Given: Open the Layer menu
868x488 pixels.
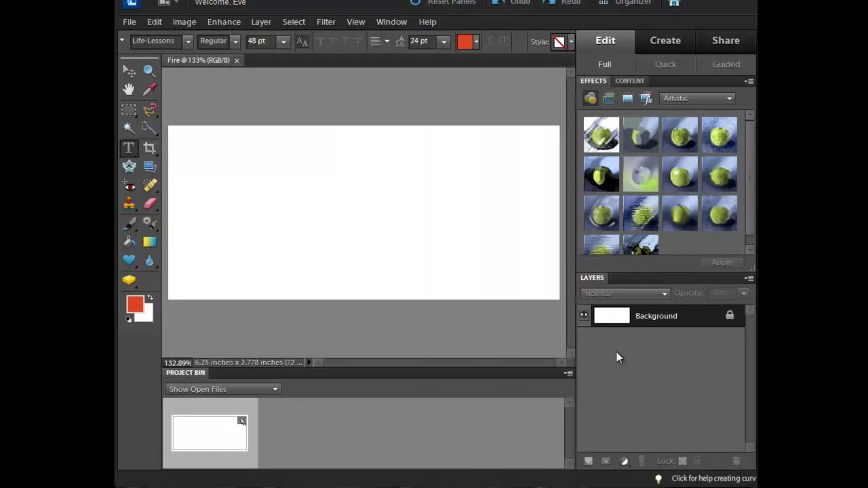Looking at the screenshot, I should (x=261, y=22).
